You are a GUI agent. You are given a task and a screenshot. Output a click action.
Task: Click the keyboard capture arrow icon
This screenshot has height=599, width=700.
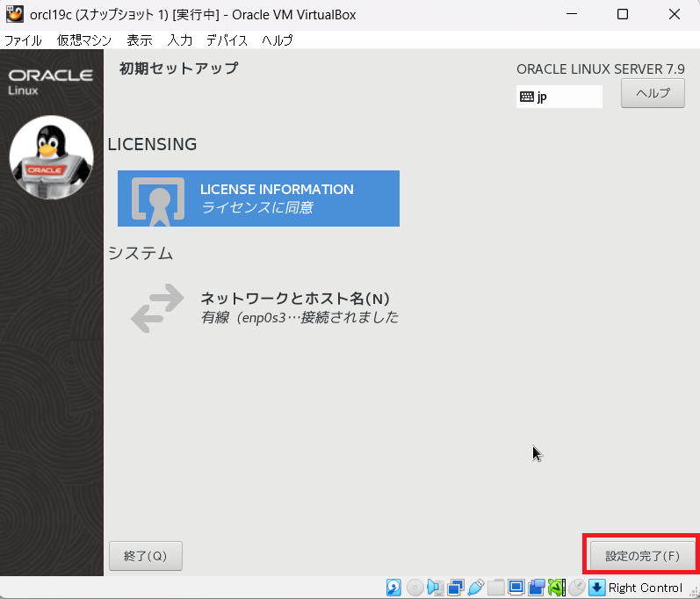(596, 588)
